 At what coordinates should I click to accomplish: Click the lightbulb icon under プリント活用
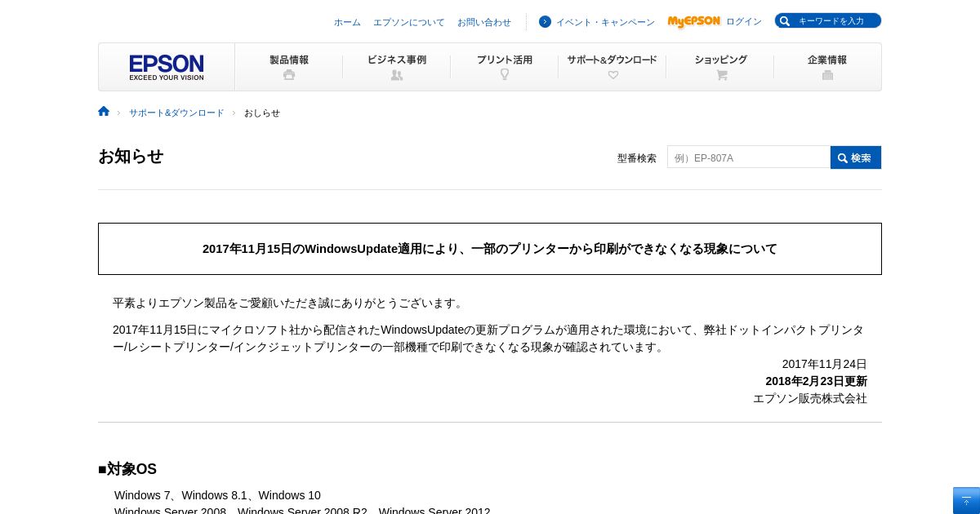pos(505,74)
